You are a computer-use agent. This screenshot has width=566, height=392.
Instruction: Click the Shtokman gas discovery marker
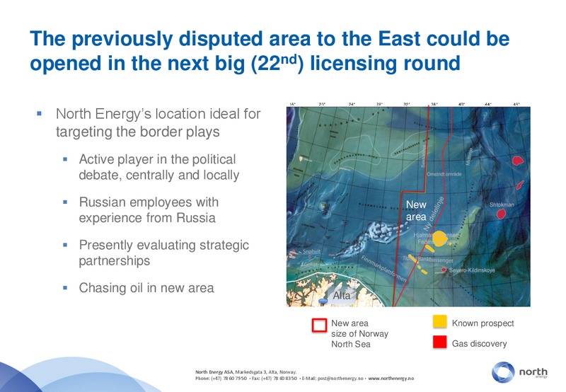coord(501,214)
